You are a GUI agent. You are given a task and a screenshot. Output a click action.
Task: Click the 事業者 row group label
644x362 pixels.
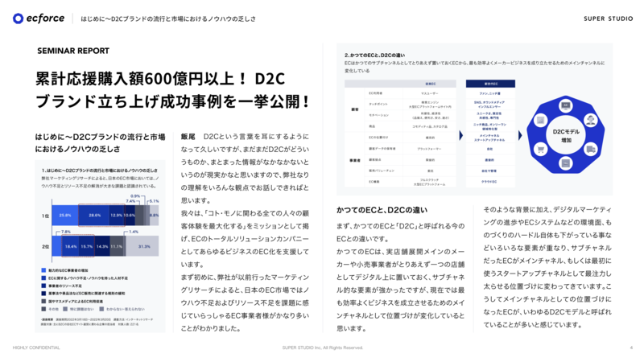pos(355,160)
